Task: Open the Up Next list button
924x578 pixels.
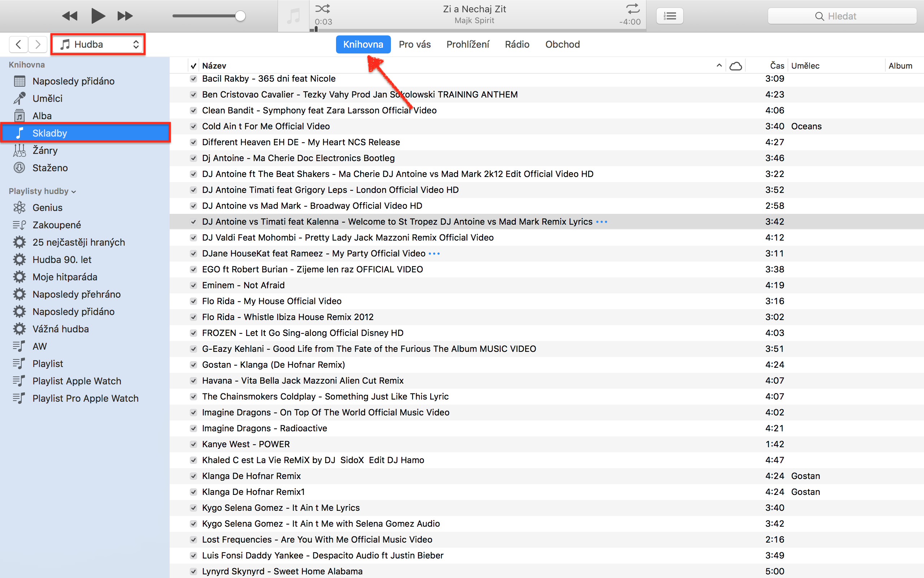Action: point(670,16)
